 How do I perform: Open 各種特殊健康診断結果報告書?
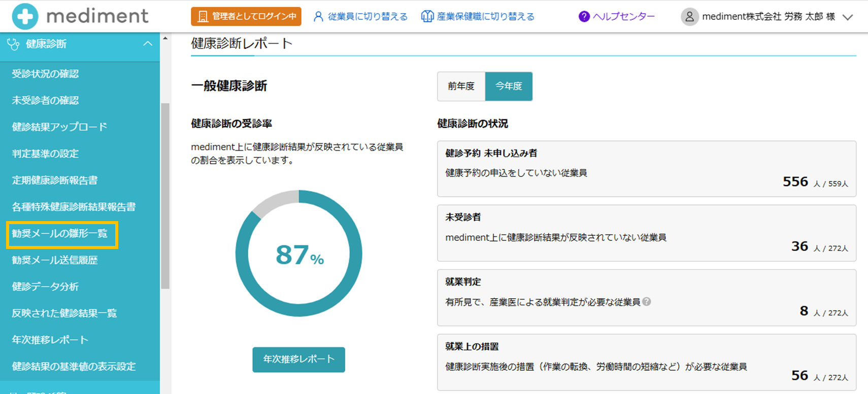(74, 207)
